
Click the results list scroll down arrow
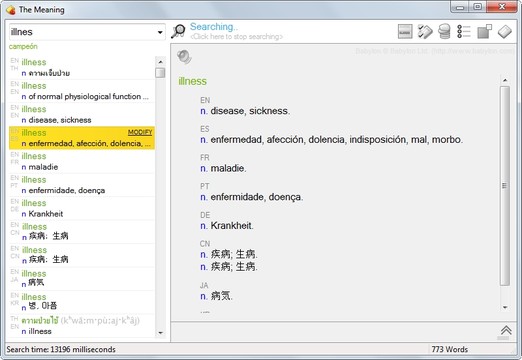coord(160,333)
